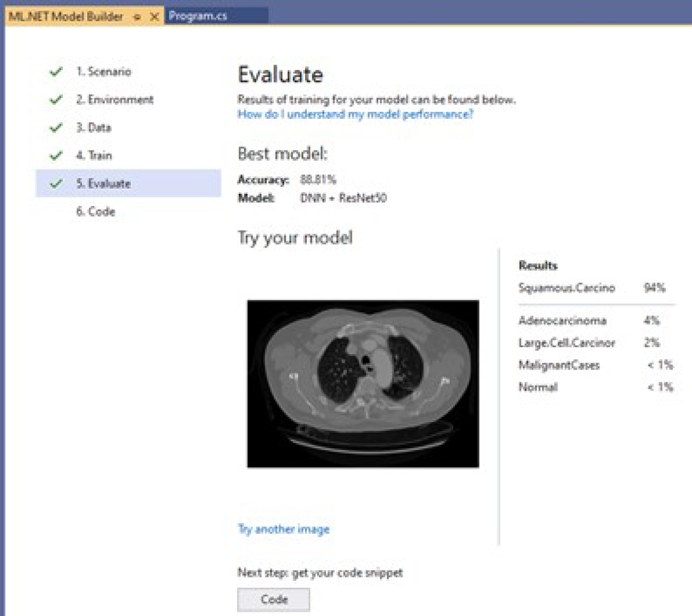Click the lung CT scan image preview

(x=363, y=384)
